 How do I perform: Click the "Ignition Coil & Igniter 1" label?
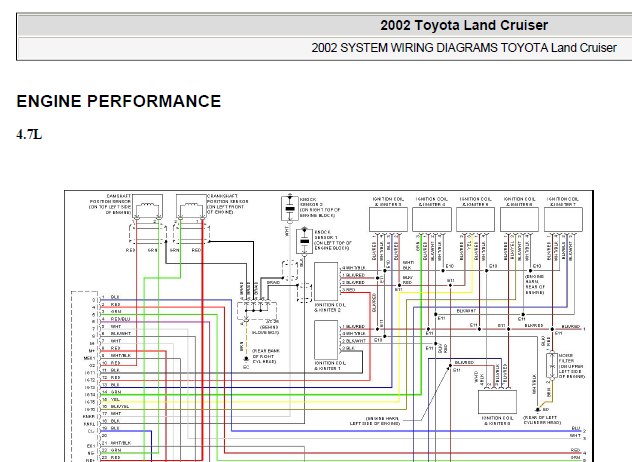tap(330, 365)
